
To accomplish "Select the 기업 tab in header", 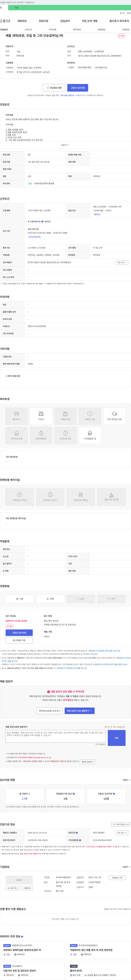I will (16, 8).
